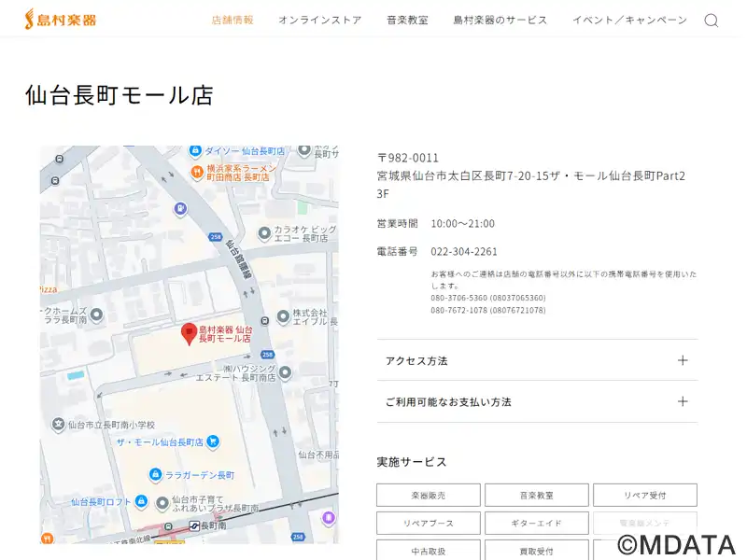Click the ラフ長町南 gray map marker
This screenshot has width=747, height=560.
point(97,315)
